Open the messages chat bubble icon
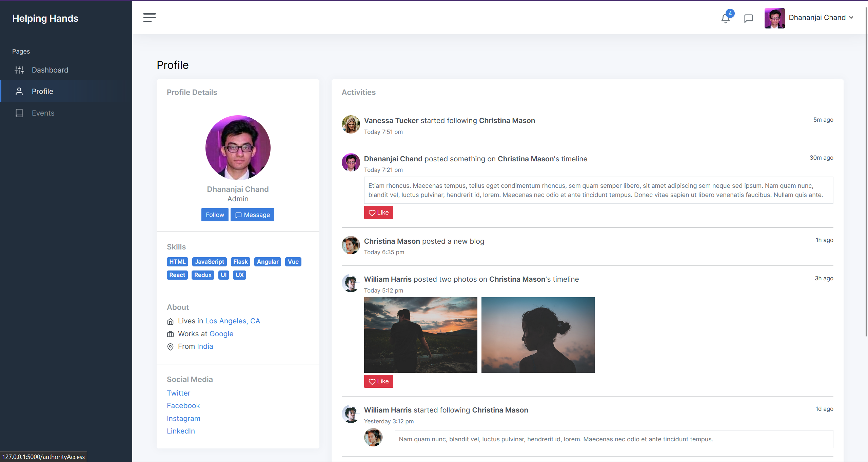 [748, 18]
